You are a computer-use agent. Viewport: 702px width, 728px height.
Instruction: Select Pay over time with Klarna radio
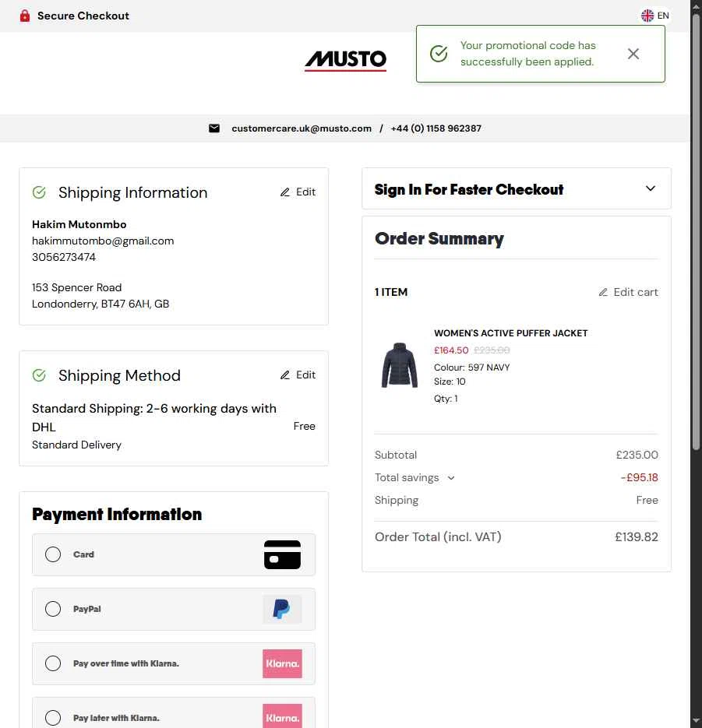pyautogui.click(x=53, y=663)
